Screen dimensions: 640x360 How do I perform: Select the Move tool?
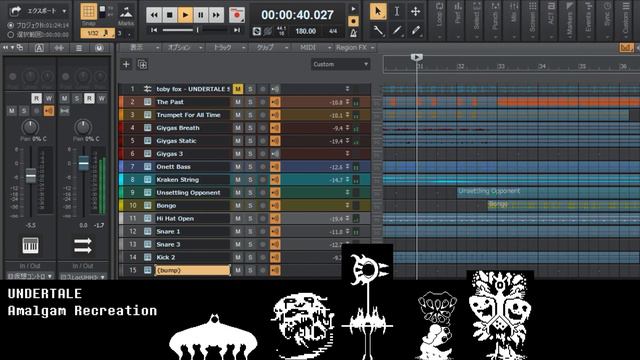pos(416,11)
